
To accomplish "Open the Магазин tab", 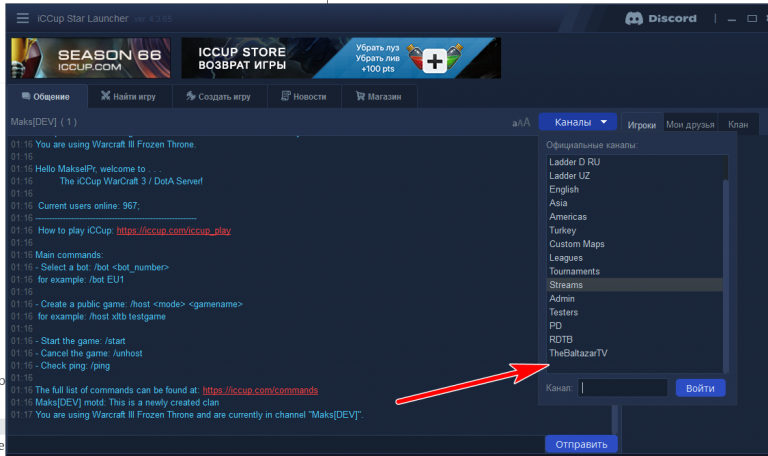I will [x=379, y=96].
